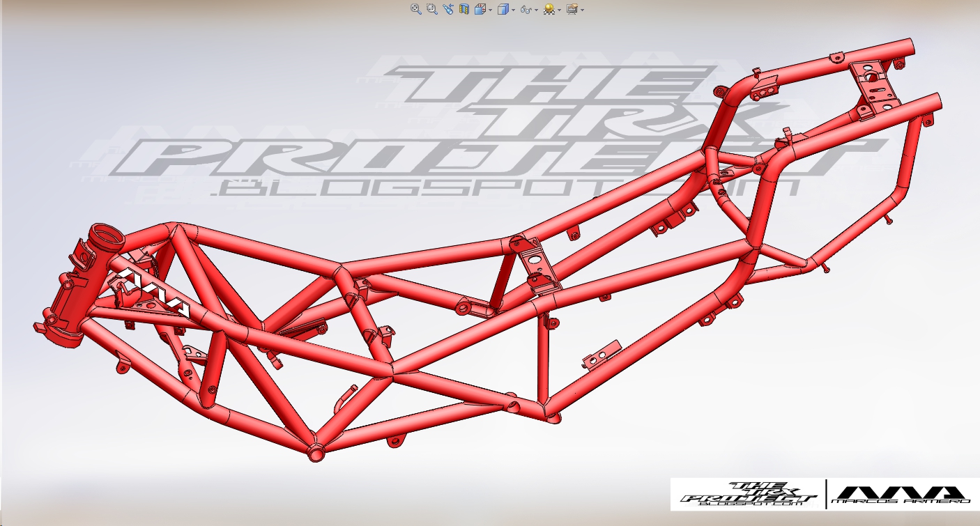Select the Zoom to Area tool
The height and width of the screenshot is (526, 980).
click(432, 9)
